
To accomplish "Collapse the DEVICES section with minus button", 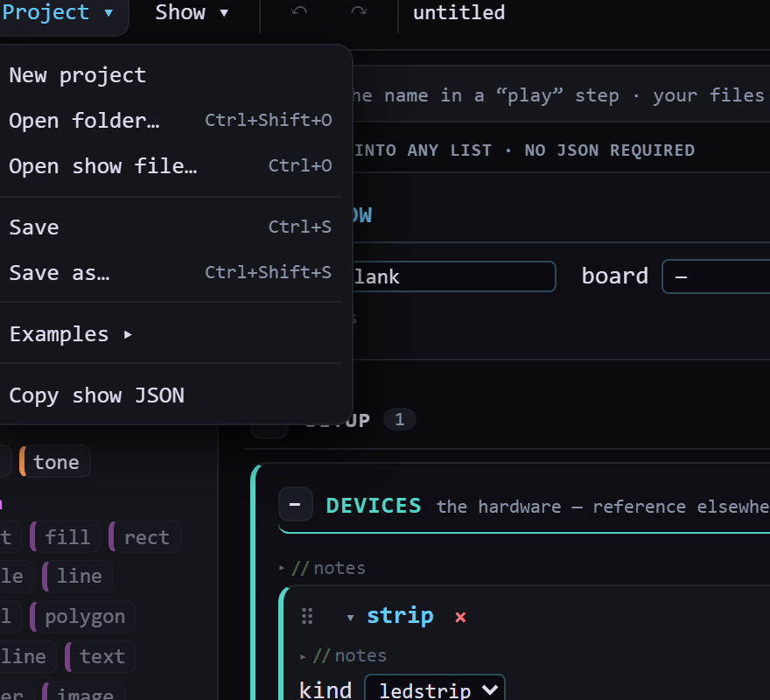I will [x=295, y=505].
